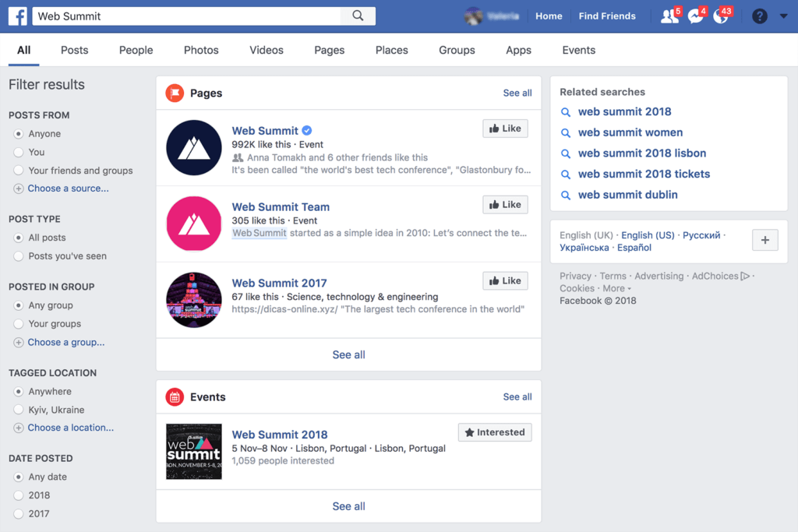Click search icon beside web summit dublin

coord(566,196)
